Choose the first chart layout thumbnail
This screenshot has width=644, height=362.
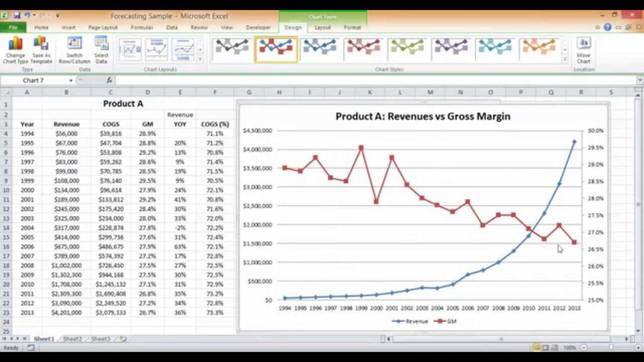click(130, 50)
